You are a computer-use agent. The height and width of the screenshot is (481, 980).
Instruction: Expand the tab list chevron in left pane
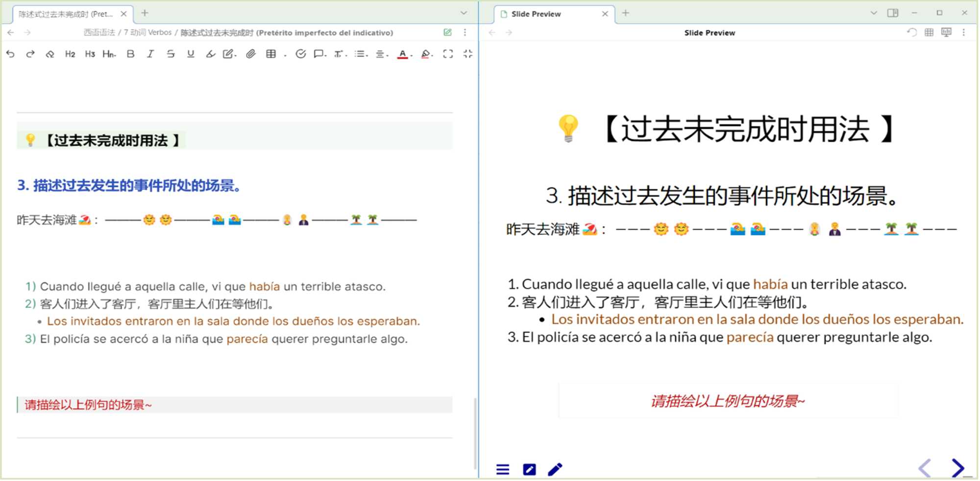click(464, 13)
